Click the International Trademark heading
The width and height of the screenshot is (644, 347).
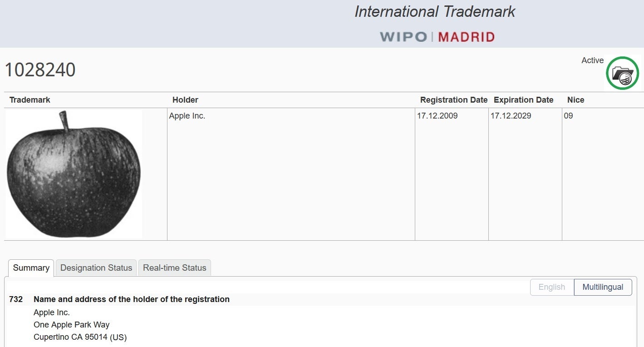435,12
